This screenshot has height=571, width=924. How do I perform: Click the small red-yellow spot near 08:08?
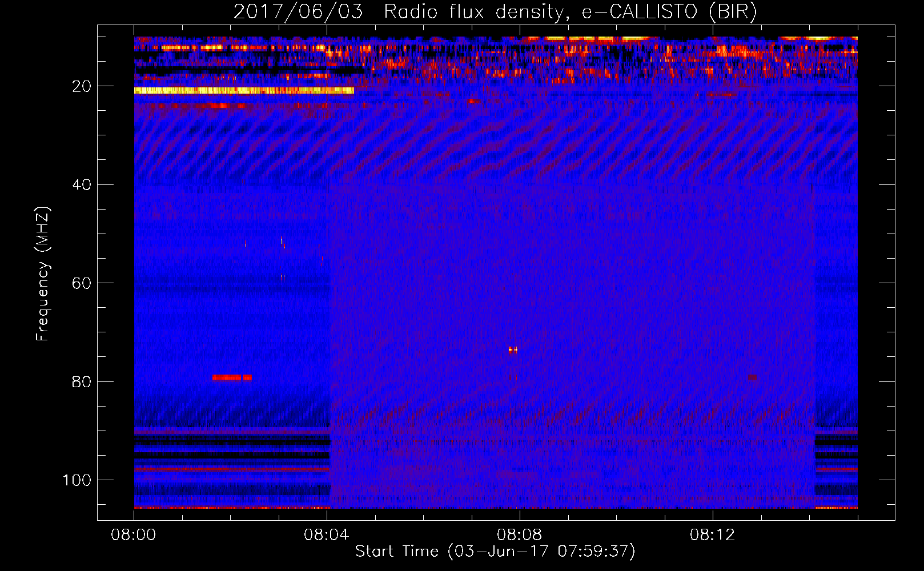513,350
